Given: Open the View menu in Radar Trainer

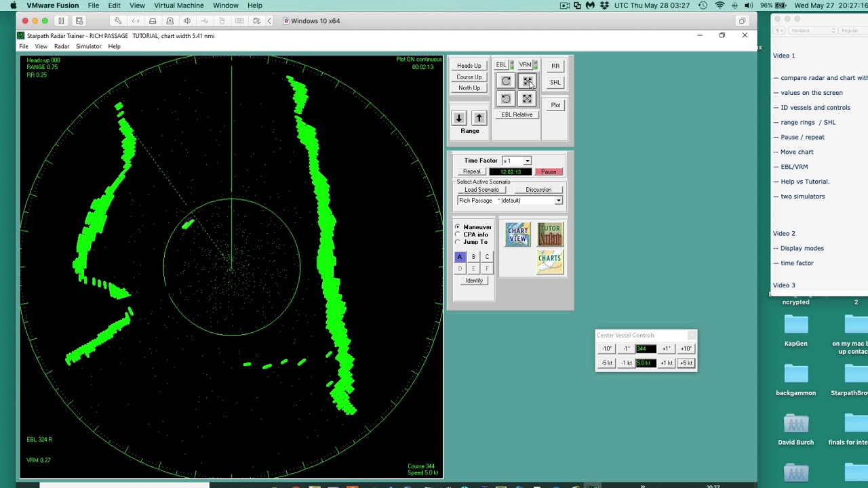Looking at the screenshot, I should [41, 47].
